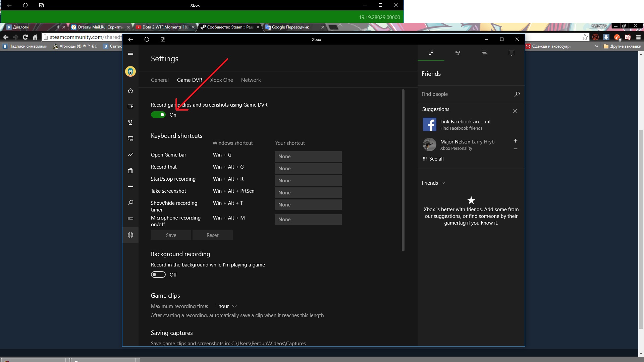
Task: Open the Search magnifier icon in sidebar
Action: (x=130, y=202)
